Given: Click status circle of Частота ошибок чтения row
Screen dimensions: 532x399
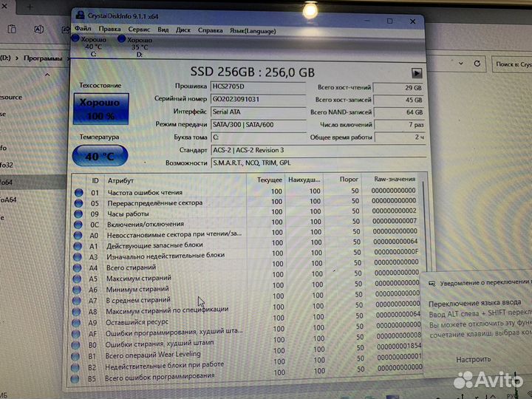Looking at the screenshot, I should click(79, 192).
